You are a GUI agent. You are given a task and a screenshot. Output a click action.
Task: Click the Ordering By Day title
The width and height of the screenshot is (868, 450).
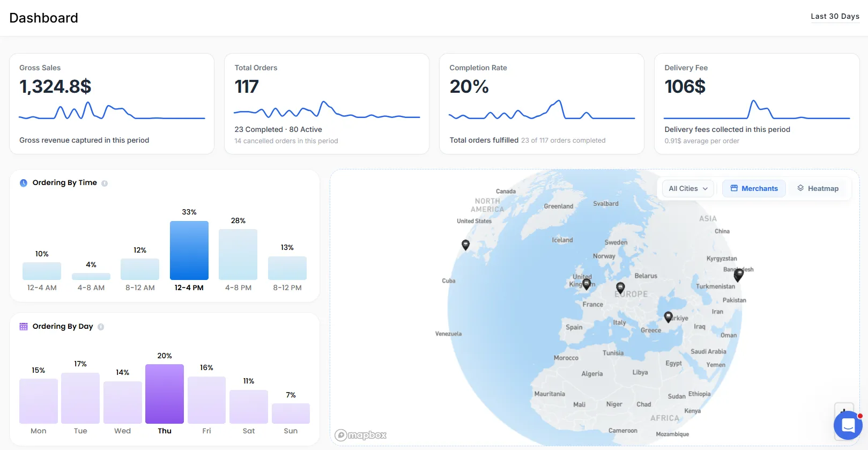pyautogui.click(x=63, y=326)
